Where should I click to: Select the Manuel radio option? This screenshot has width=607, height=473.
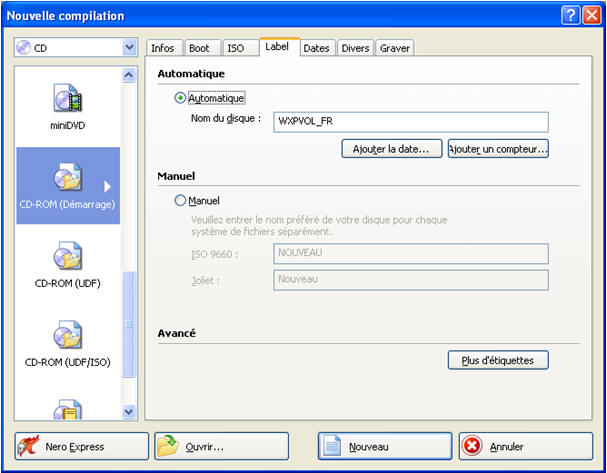[180, 200]
